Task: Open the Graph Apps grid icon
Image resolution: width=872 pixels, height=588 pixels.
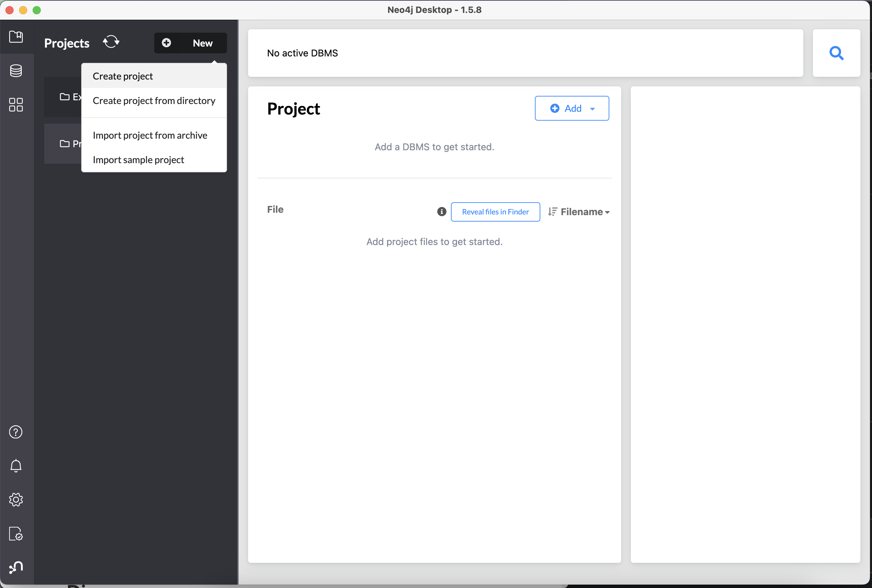Action: click(16, 105)
